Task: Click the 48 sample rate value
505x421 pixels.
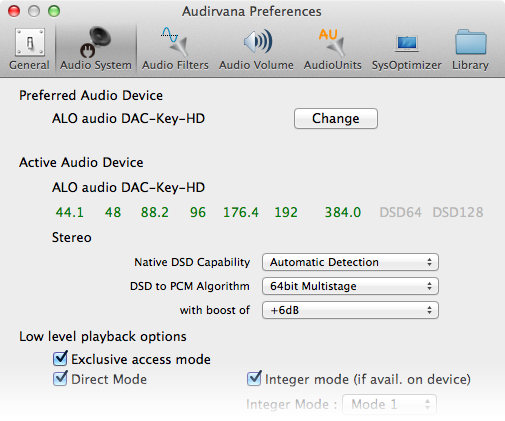Action: coord(113,212)
